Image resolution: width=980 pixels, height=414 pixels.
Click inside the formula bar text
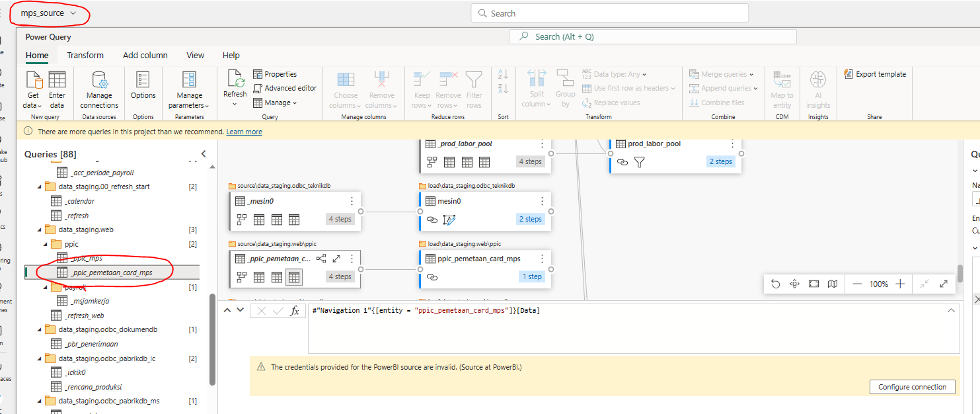point(633,328)
